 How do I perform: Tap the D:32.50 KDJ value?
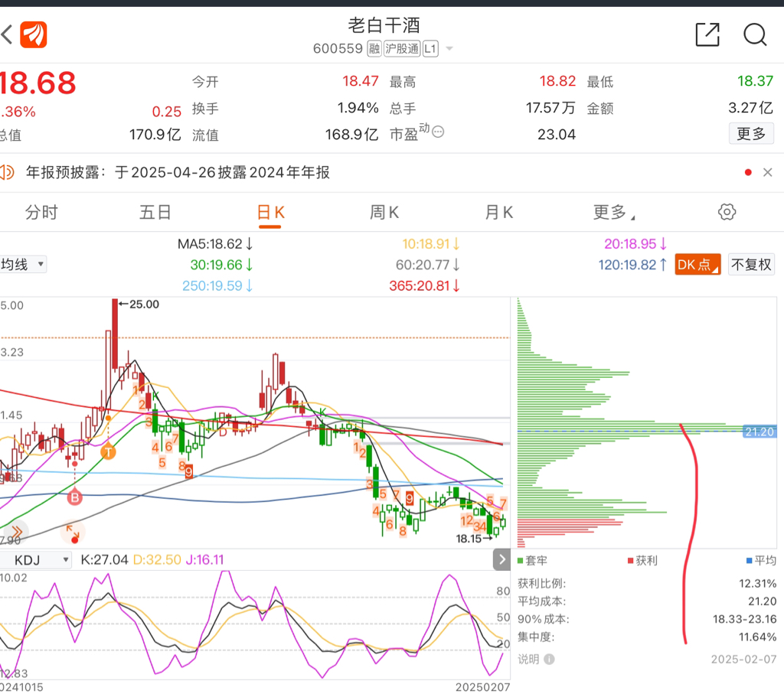(157, 559)
